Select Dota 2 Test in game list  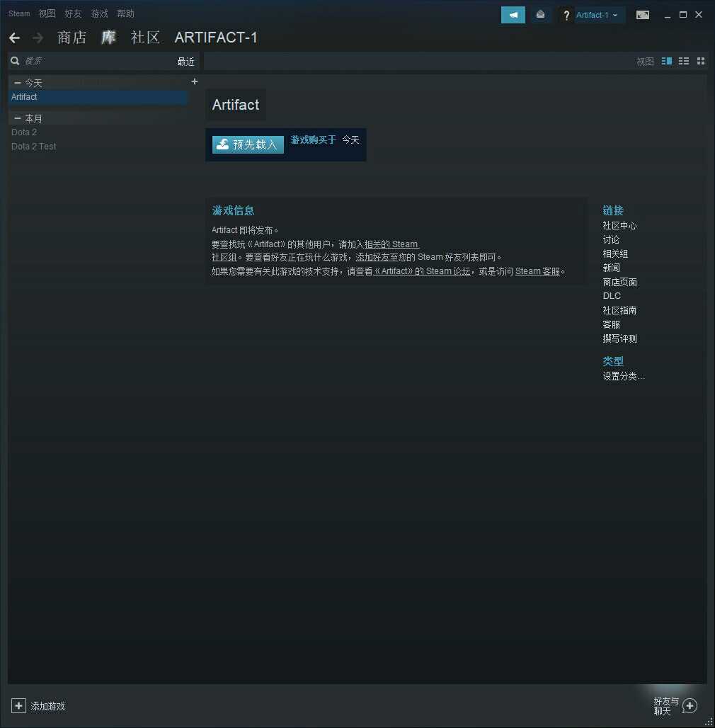(x=33, y=147)
